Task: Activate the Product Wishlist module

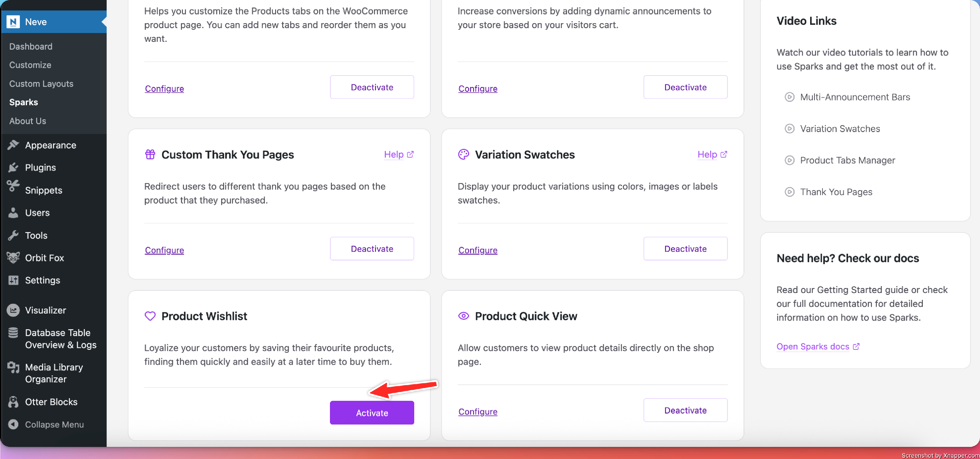Action: click(372, 413)
